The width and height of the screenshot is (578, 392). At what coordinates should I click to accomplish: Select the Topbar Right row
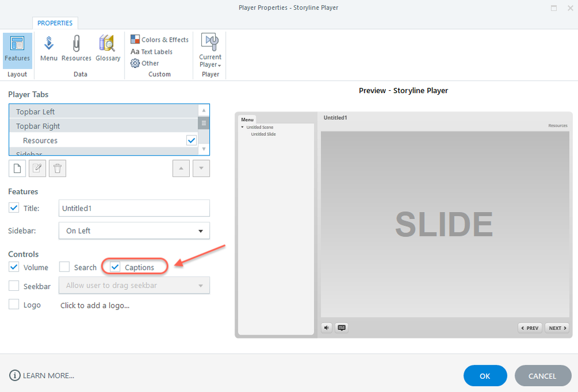tap(104, 126)
